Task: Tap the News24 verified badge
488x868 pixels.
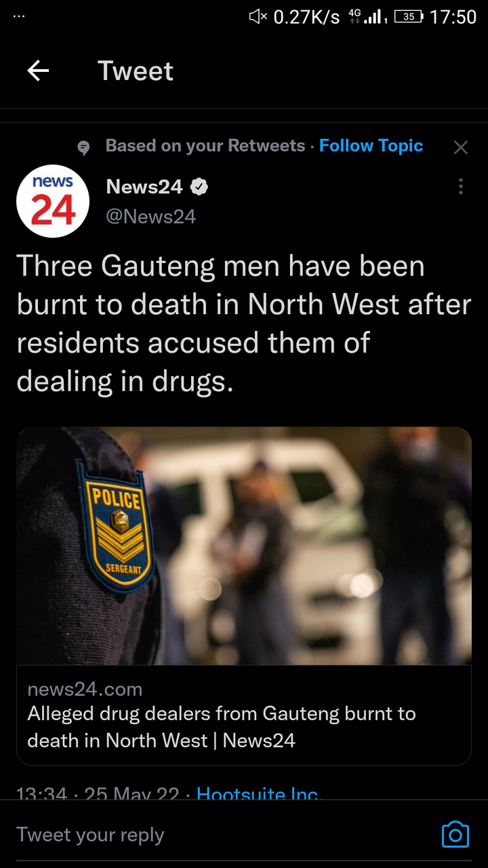Action: point(199,186)
